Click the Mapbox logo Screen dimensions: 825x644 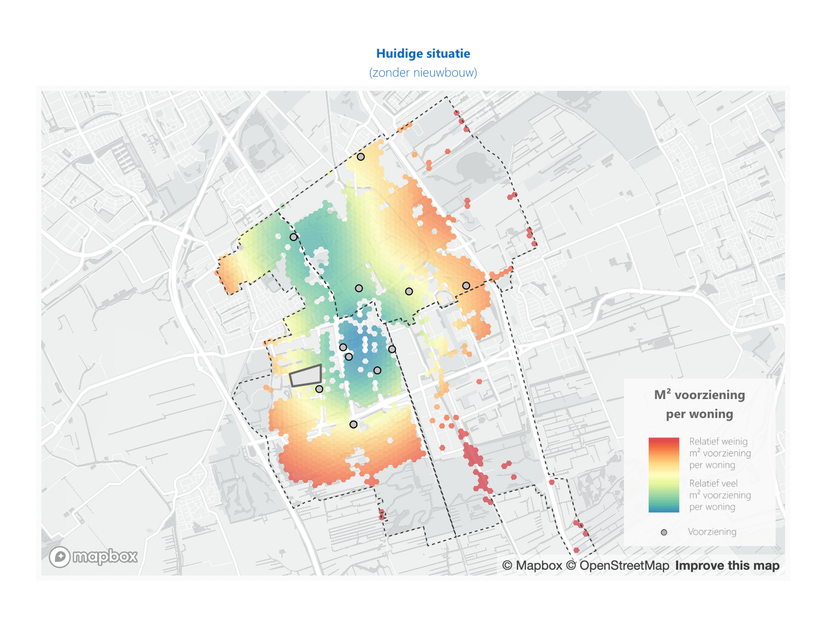pos(93,557)
